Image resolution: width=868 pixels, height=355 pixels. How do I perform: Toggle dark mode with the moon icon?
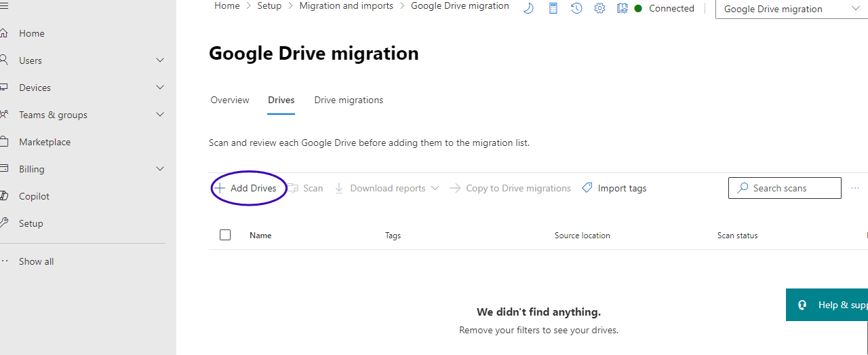point(528,8)
